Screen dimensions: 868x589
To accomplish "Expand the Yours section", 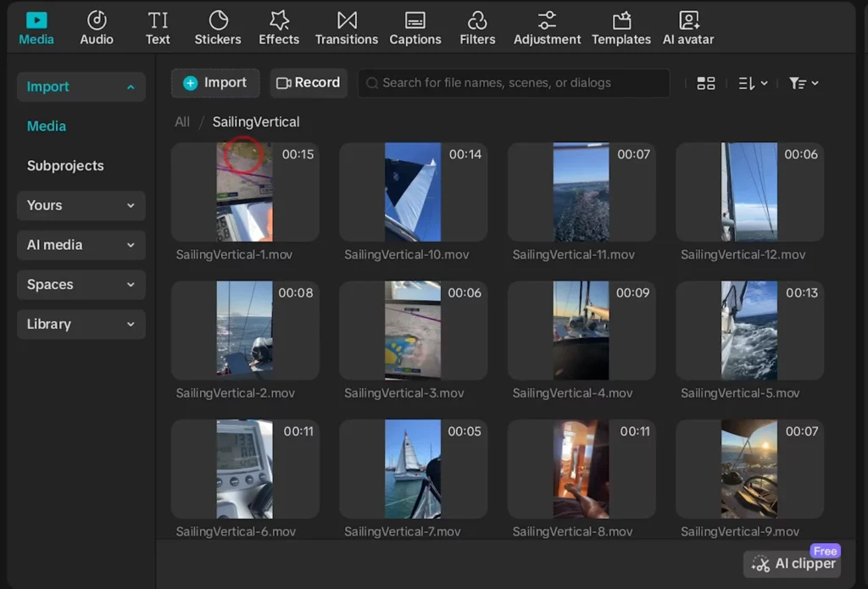I will 81,205.
